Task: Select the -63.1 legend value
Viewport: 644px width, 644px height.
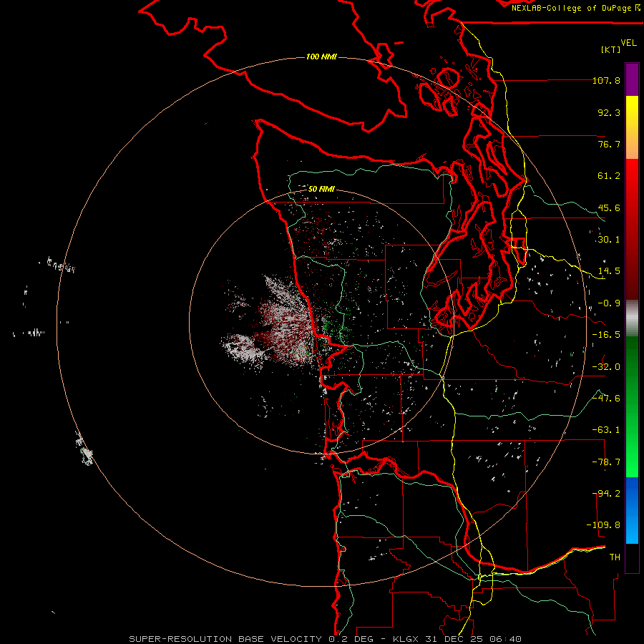Action: pyautogui.click(x=606, y=430)
